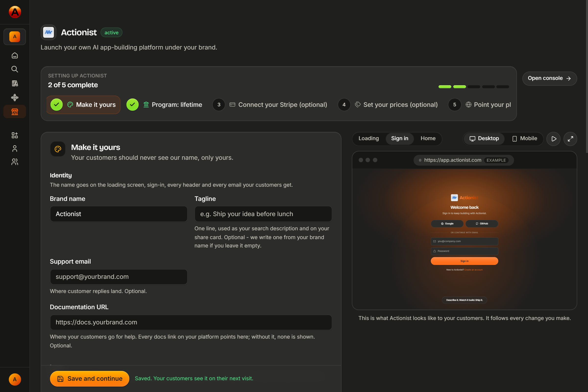Go to Set your prices step
The height and width of the screenshot is (392, 588).
tap(388, 105)
